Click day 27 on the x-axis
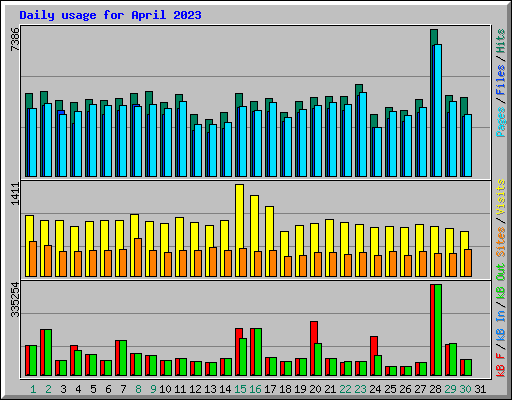 (420, 389)
